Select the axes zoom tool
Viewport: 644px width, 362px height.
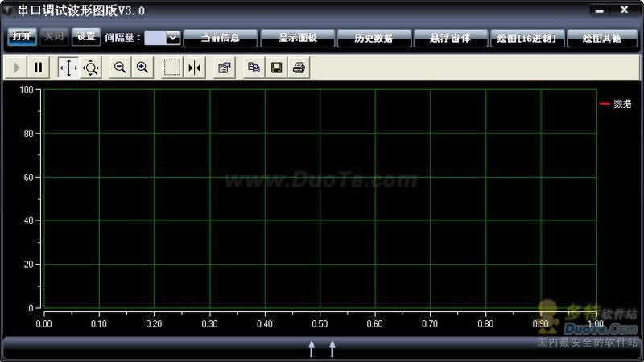[90, 68]
